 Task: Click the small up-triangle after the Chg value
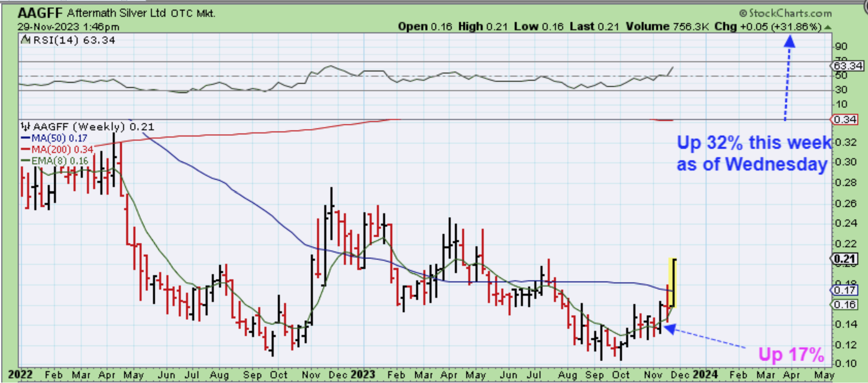(828, 27)
